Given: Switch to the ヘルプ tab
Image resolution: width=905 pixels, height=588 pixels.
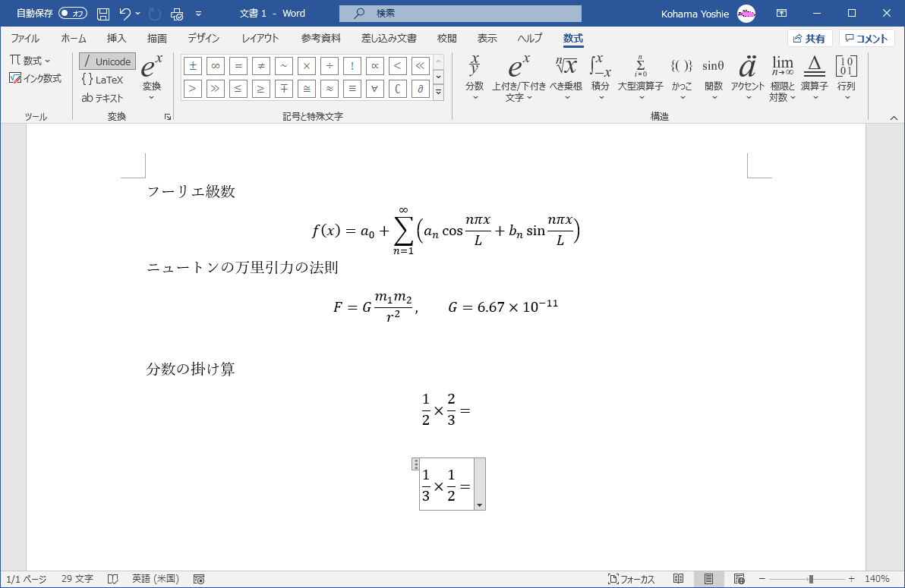Looking at the screenshot, I should coord(530,38).
